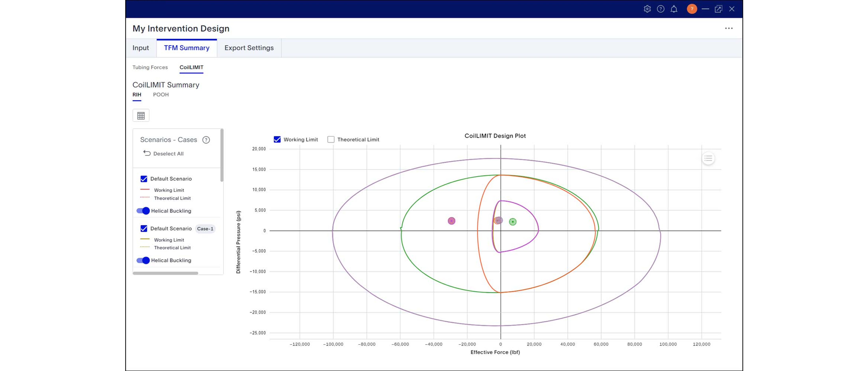This screenshot has width=868, height=371.
Task: Open the legend icon on the CoilLIMIT Design Plot
Action: tap(708, 158)
